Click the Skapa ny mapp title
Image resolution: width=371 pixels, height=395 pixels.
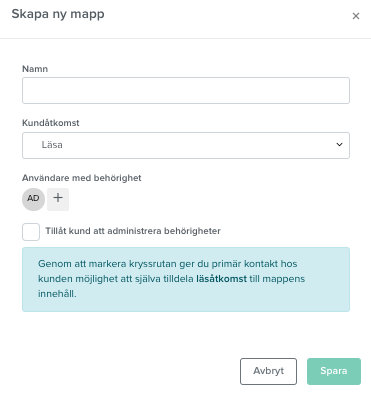click(58, 14)
